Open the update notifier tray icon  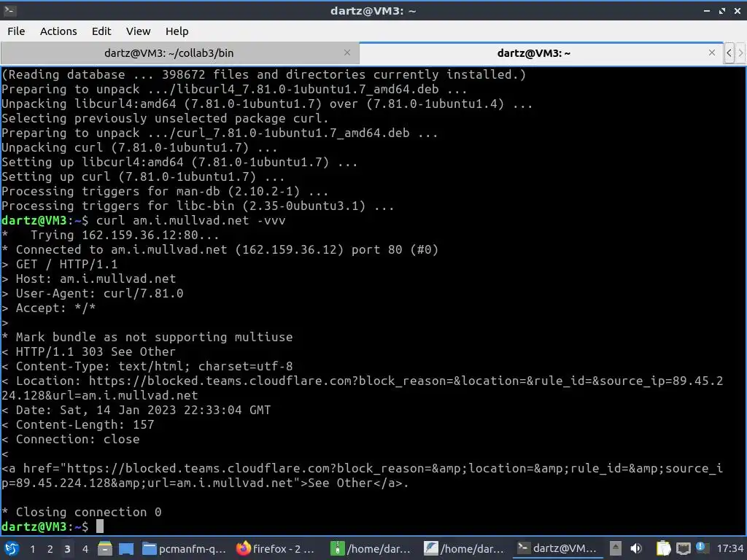(701, 547)
